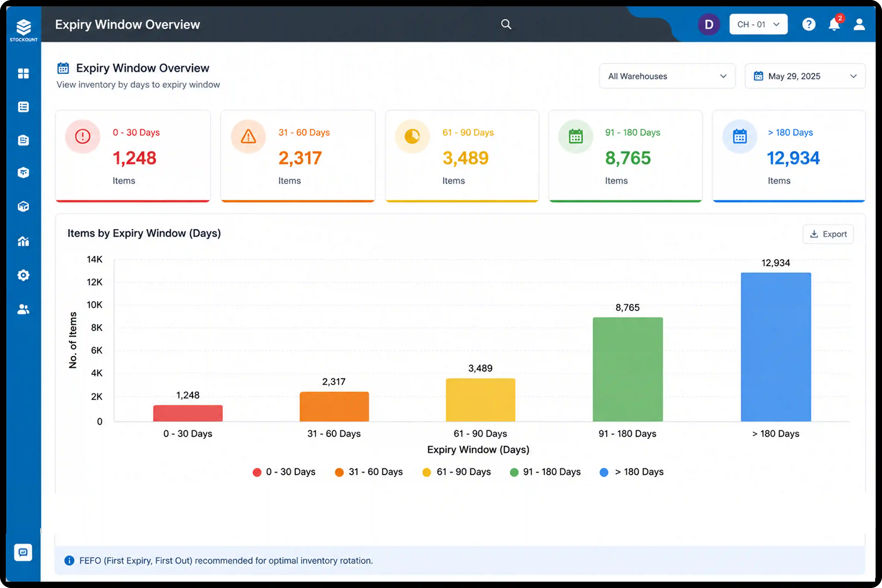Screen dimensions: 882x588
Task: Click the warning triangle icon on 31 - 60 Days card
Action: tap(248, 136)
